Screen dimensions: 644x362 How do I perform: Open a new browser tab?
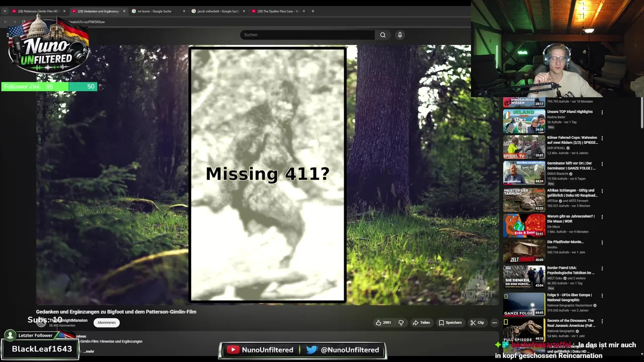(312, 11)
